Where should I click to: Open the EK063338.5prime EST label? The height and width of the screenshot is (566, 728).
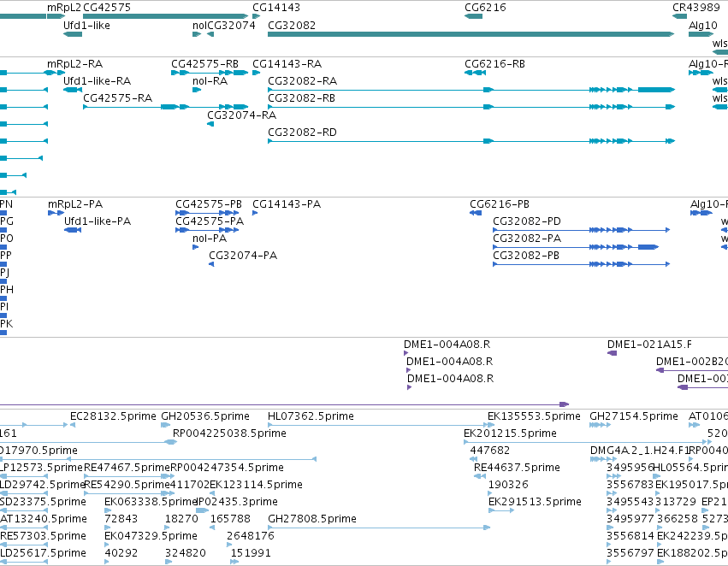click(x=151, y=502)
